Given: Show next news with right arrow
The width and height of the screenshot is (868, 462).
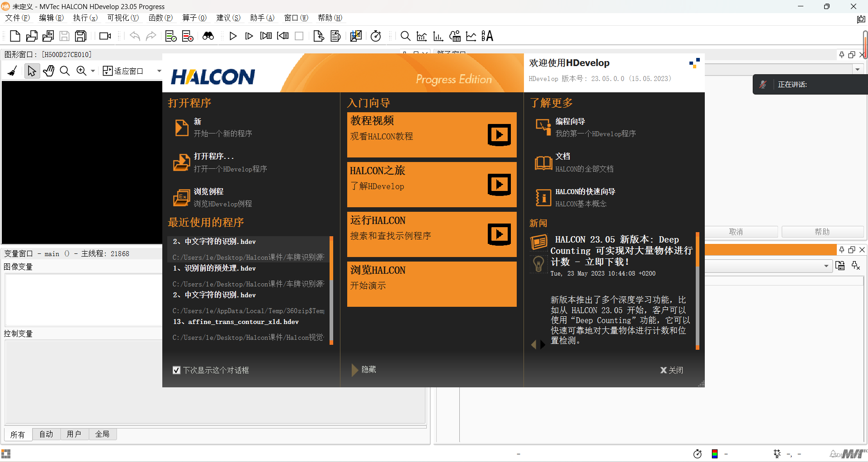Looking at the screenshot, I should pos(542,345).
